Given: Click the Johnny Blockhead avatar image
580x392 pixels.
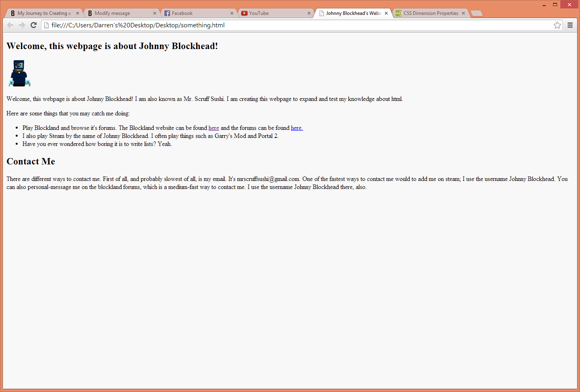Looking at the screenshot, I should tap(19, 73).
